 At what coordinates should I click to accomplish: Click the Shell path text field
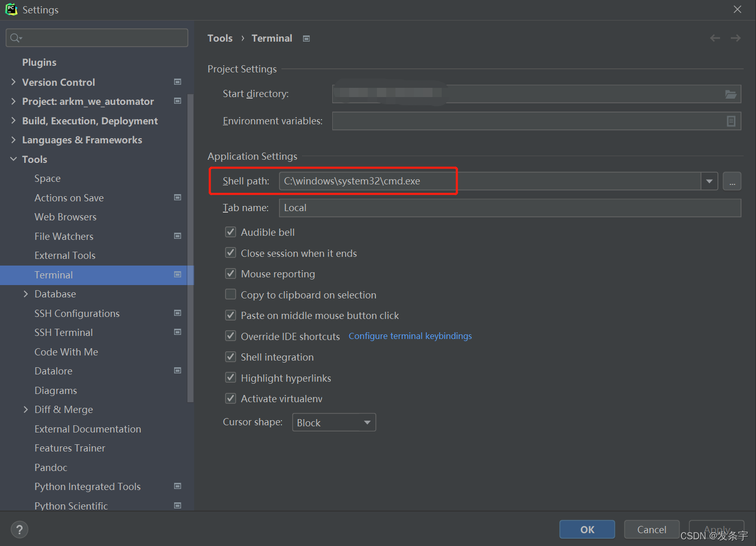click(x=490, y=181)
